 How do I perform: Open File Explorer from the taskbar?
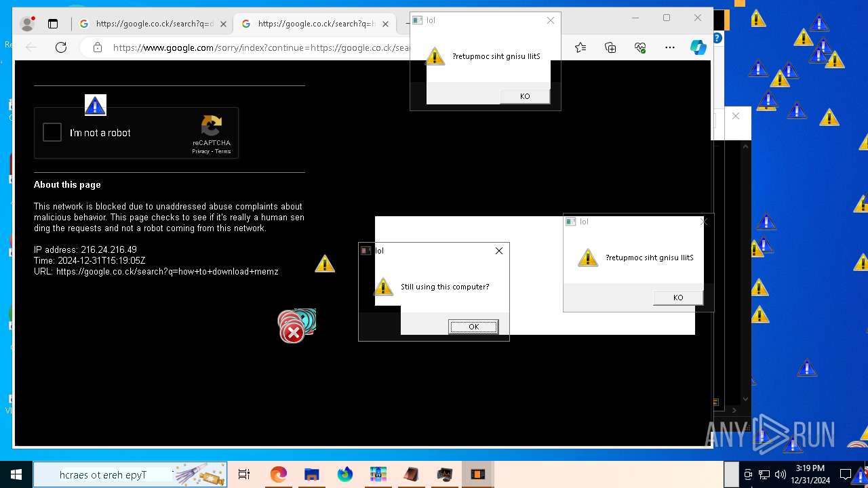(311, 474)
